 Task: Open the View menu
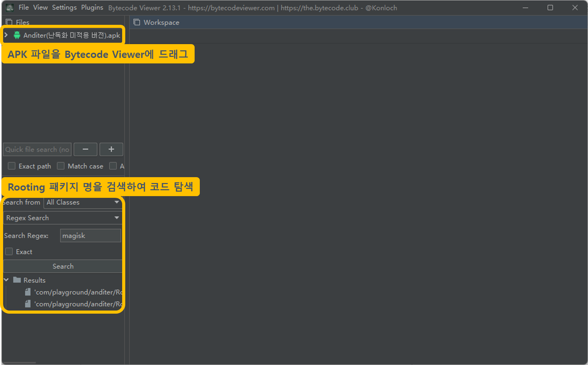[40, 7]
